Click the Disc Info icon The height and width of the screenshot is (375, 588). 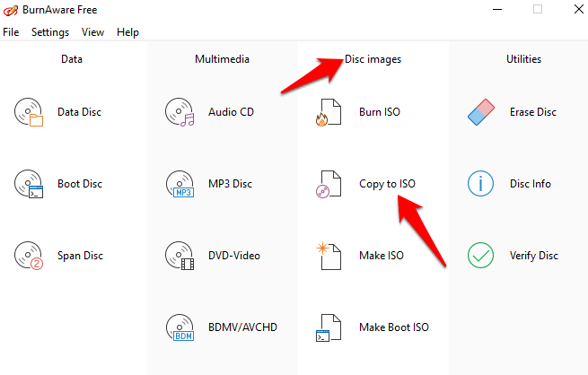[481, 184]
